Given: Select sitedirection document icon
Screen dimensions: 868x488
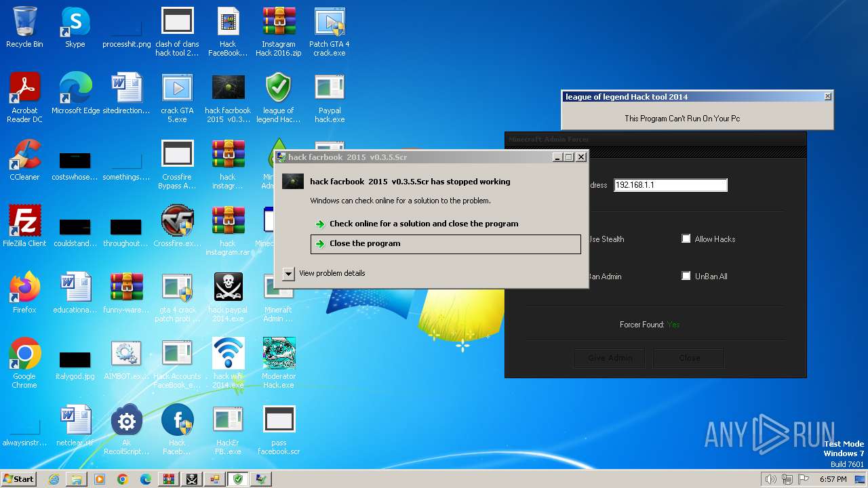Looking at the screenshot, I should [126, 94].
